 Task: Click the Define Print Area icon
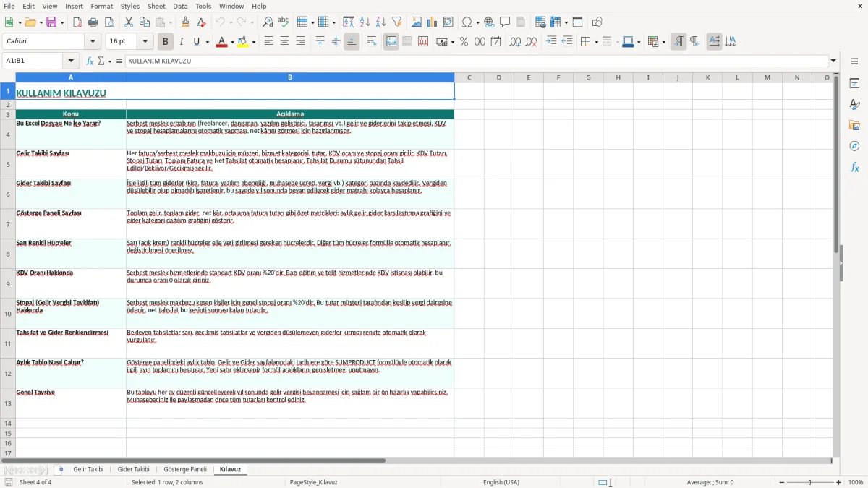(x=540, y=22)
